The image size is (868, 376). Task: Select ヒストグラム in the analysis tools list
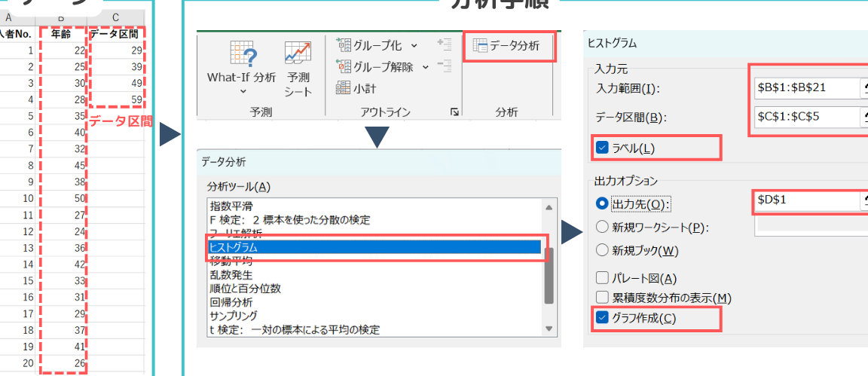pyautogui.click(x=374, y=248)
